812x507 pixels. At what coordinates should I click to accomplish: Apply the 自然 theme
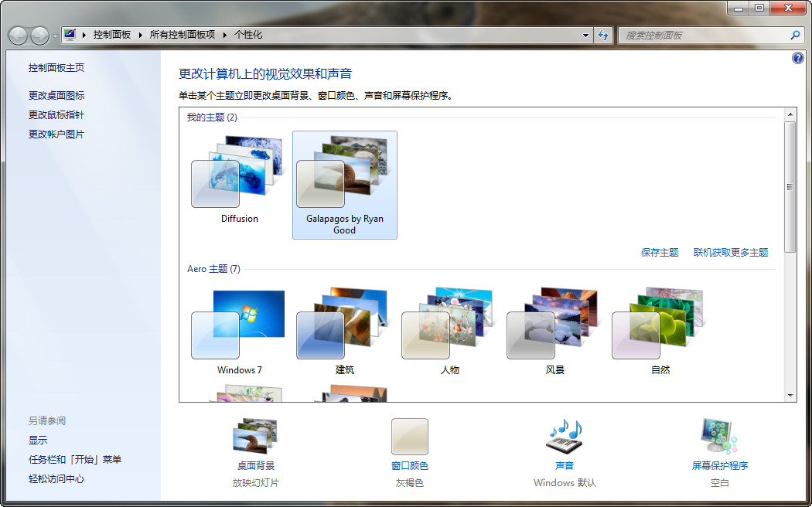[660, 325]
